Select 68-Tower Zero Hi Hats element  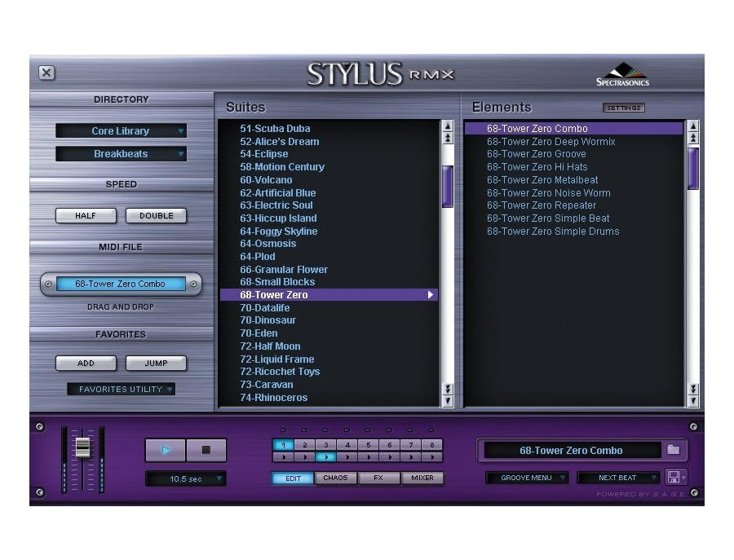(x=537, y=167)
